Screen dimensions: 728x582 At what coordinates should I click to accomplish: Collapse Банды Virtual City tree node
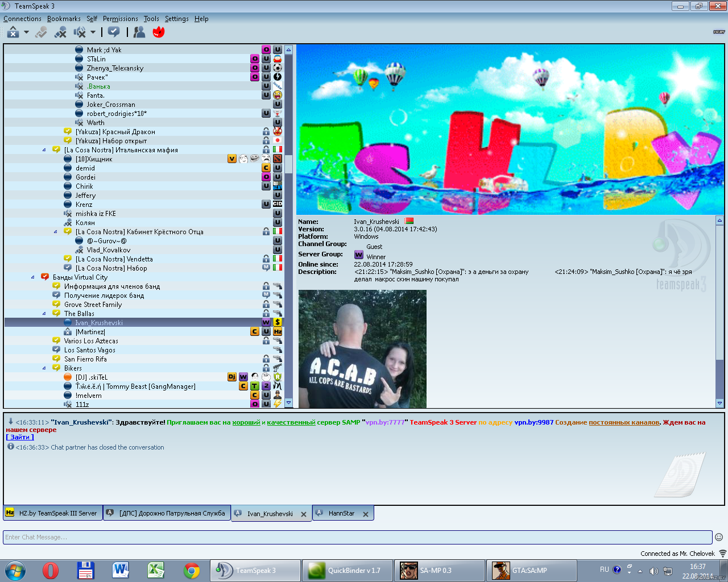33,277
